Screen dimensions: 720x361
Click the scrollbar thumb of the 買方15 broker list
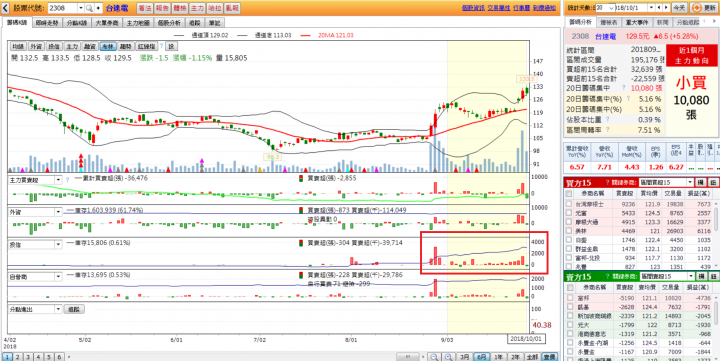(x=716, y=220)
